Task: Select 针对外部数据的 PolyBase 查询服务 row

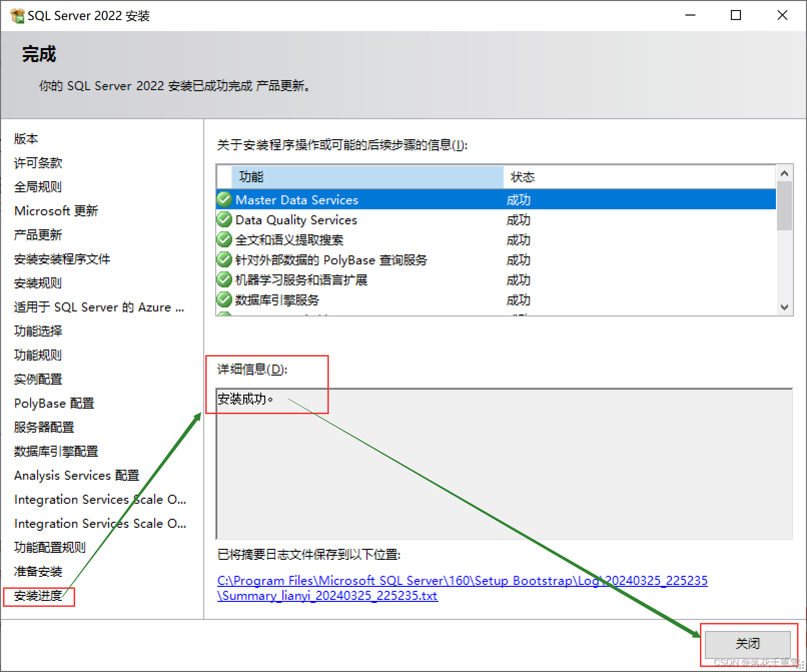Action: coord(496,259)
